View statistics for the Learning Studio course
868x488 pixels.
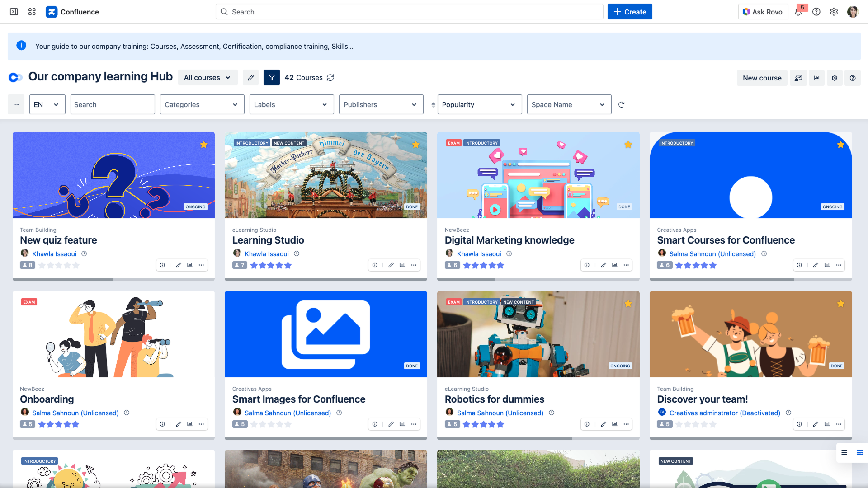pyautogui.click(x=402, y=265)
